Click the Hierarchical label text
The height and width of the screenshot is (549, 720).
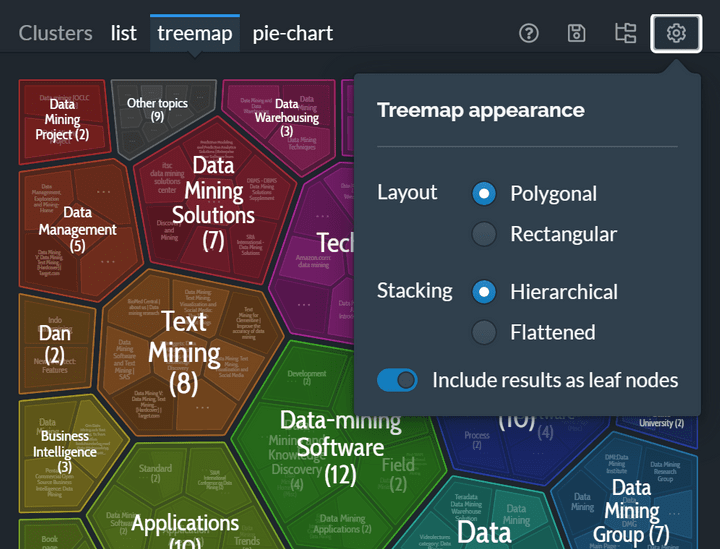(x=564, y=292)
